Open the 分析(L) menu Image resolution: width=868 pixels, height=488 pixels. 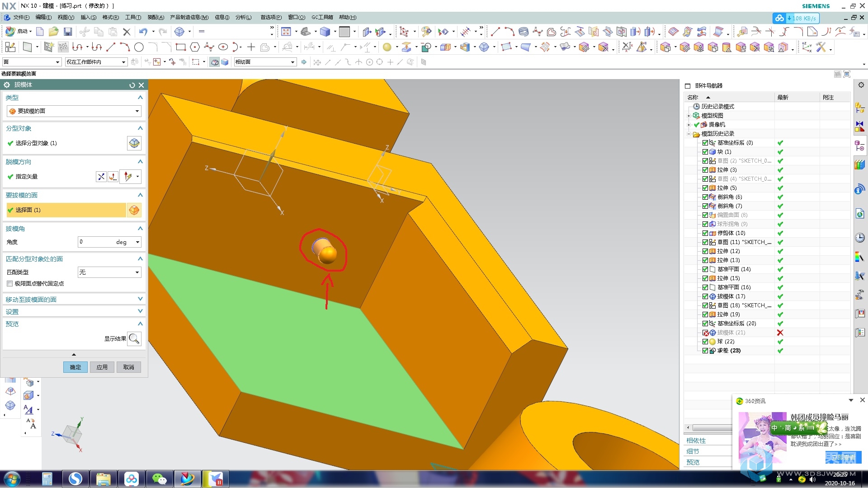pos(243,17)
